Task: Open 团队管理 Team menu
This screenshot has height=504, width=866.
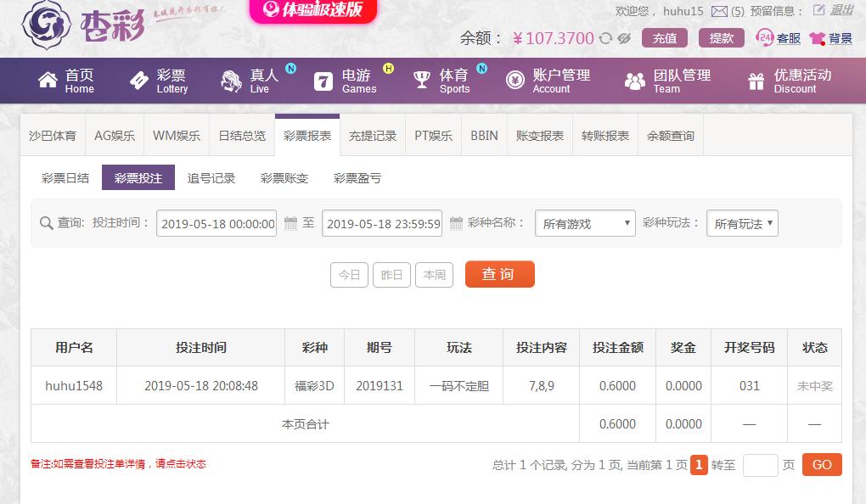Action: (x=667, y=81)
